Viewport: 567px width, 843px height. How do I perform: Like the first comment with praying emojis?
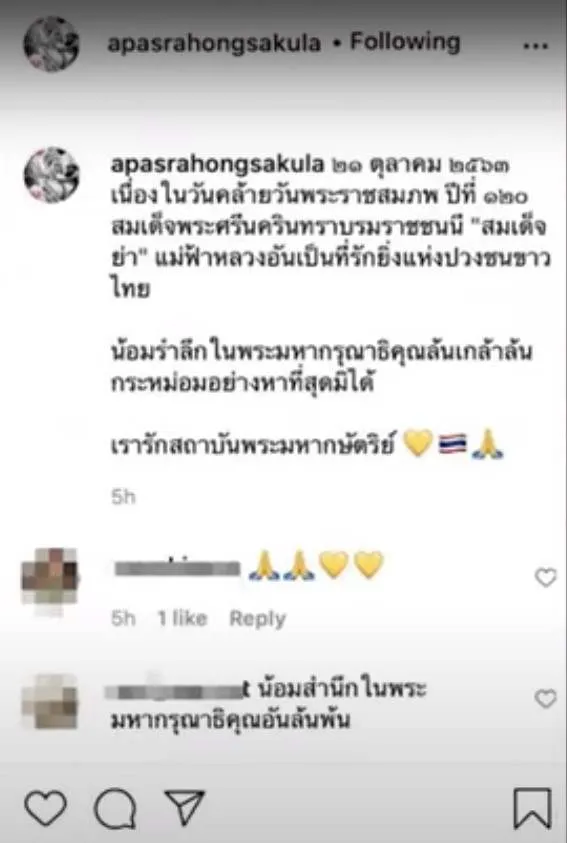pyautogui.click(x=546, y=577)
